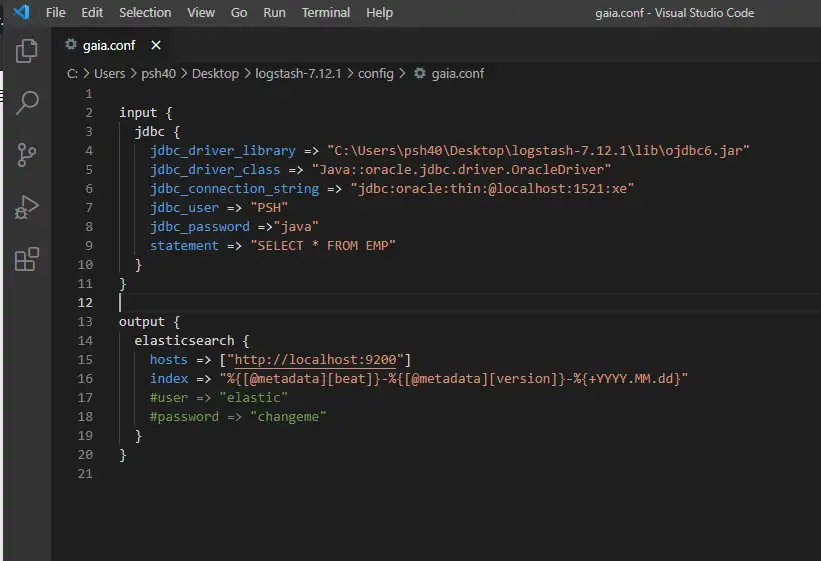Screen dimensions: 821x561
Task: Click the "output {" line text
Action: (x=149, y=322)
